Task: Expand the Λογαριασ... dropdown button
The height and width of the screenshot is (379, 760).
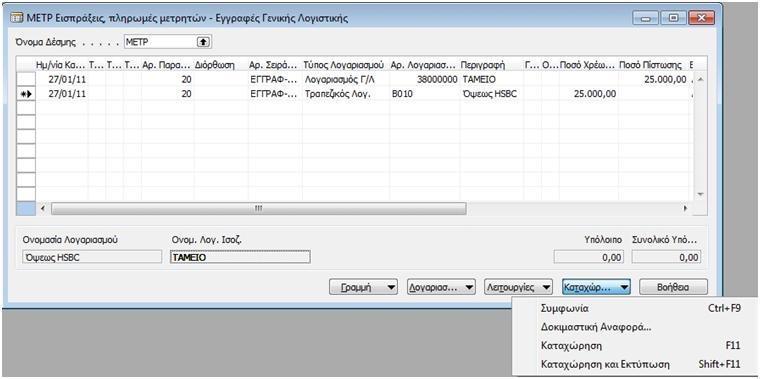Action: click(x=441, y=287)
